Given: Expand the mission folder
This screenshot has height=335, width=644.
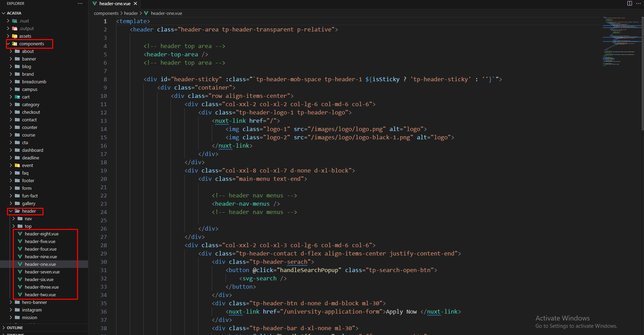Looking at the screenshot, I should 11,317.
